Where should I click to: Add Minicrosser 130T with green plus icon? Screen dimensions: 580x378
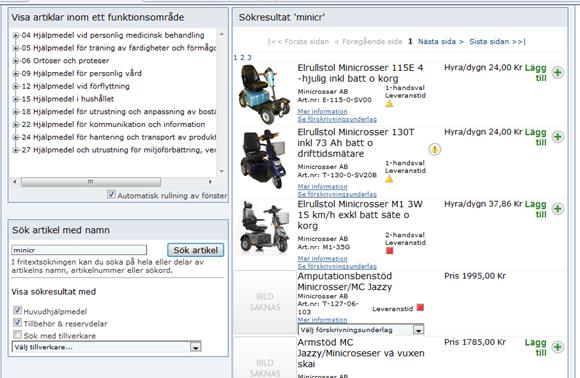click(557, 137)
